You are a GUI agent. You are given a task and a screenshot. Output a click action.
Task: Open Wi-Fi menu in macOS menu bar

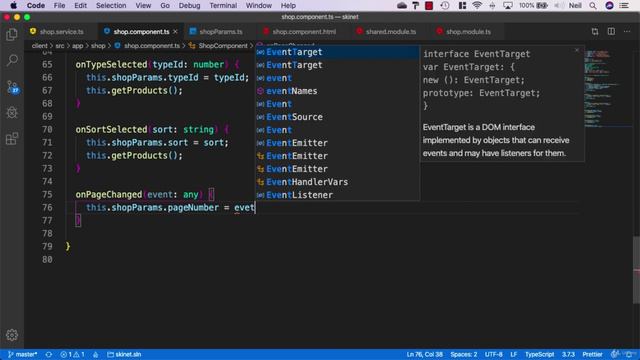point(476,6)
